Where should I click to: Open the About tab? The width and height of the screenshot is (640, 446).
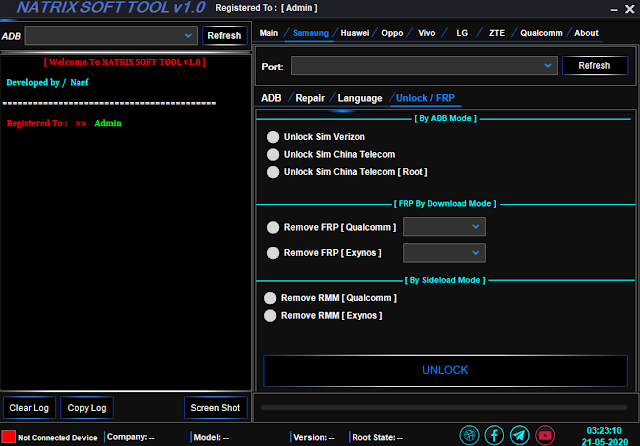click(586, 33)
